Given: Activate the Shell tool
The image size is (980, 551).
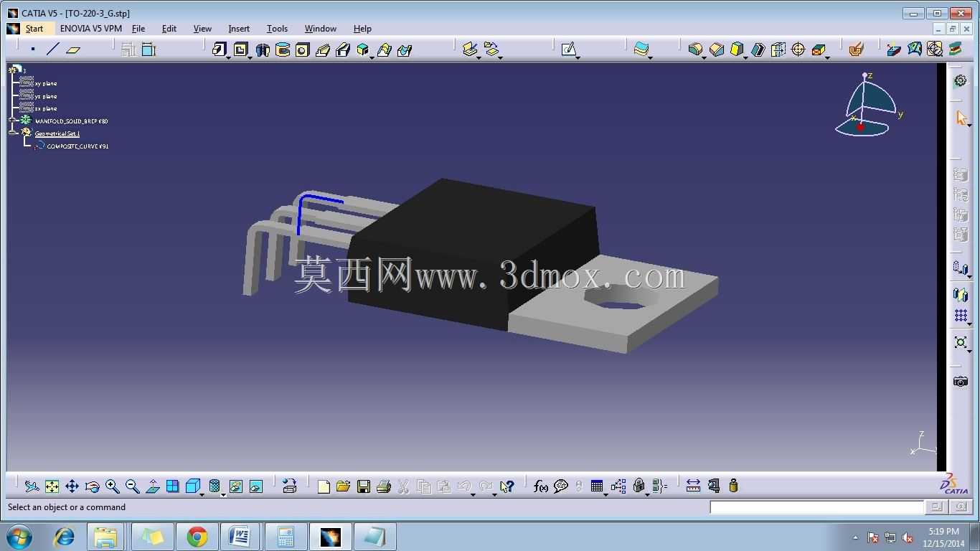Looking at the screenshot, I should pyautogui.click(x=758, y=50).
